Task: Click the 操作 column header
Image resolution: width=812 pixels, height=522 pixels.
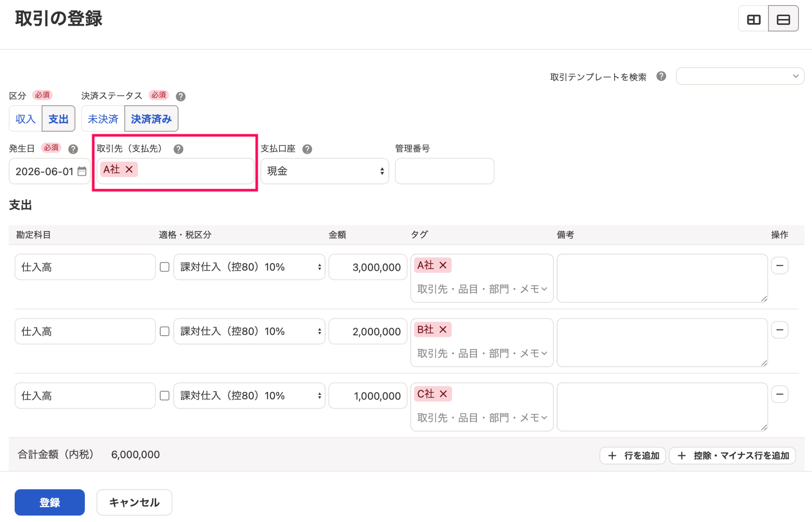Action: coord(779,235)
